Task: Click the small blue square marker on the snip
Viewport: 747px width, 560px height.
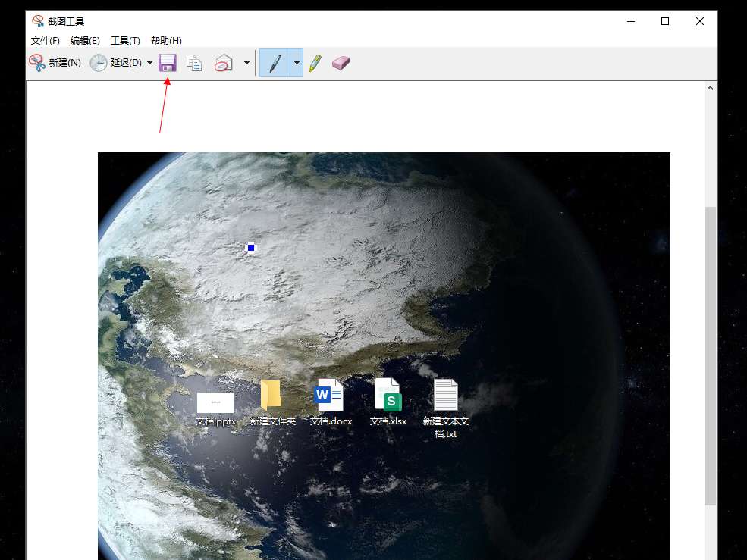Action: [251, 248]
